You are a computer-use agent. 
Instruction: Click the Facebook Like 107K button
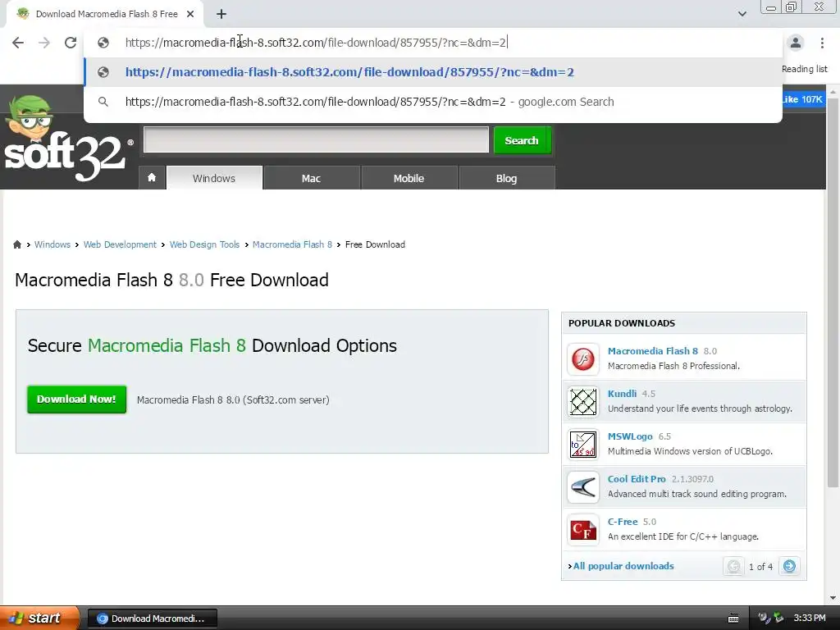pyautogui.click(x=802, y=99)
